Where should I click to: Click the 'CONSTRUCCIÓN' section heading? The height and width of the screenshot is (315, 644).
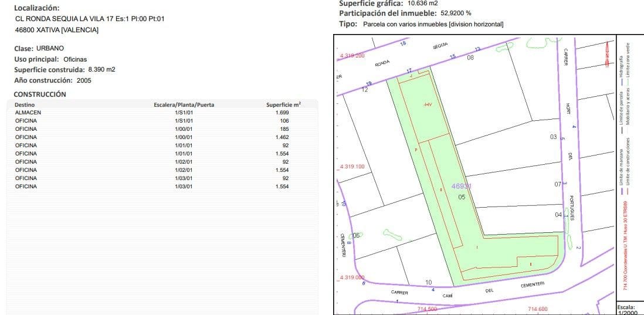[40, 94]
